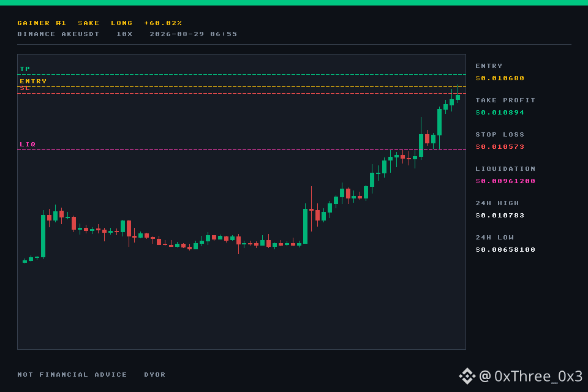This screenshot has width=588, height=392.
Task: Click the "2026-08-29 06:55" timestamp
Action: [x=193, y=34]
